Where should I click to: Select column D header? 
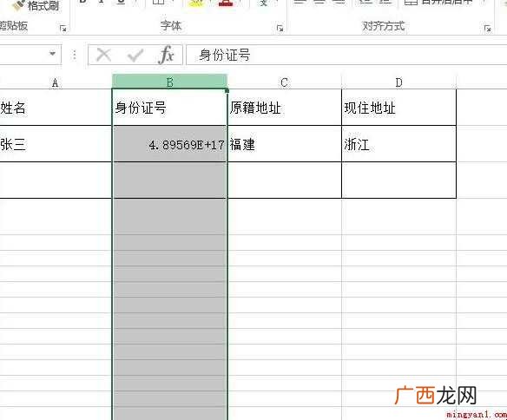(x=399, y=82)
